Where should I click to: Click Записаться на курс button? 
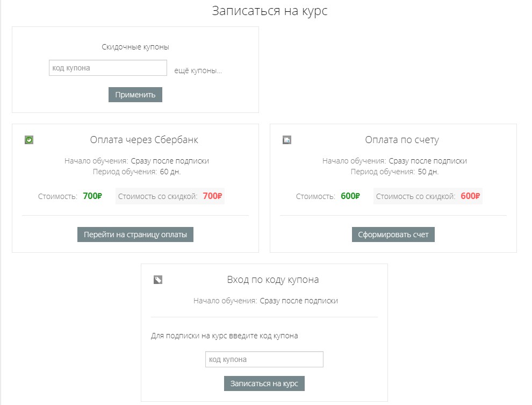pos(264,383)
